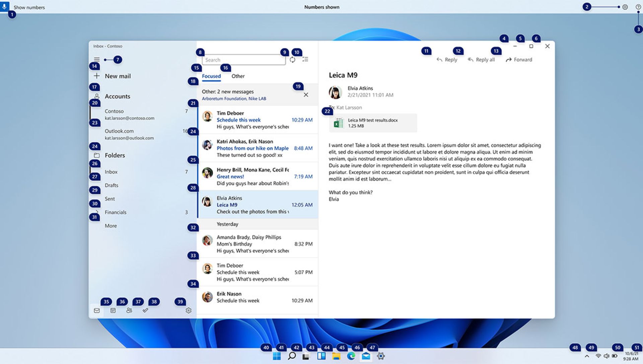Select the Focused tab in inbox

[x=211, y=76]
